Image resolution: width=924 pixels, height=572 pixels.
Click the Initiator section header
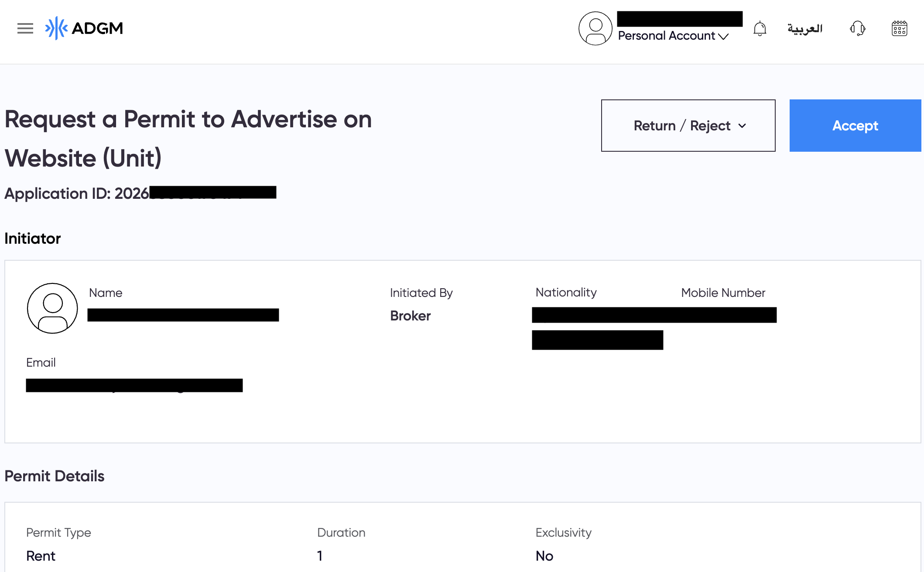[x=32, y=238]
